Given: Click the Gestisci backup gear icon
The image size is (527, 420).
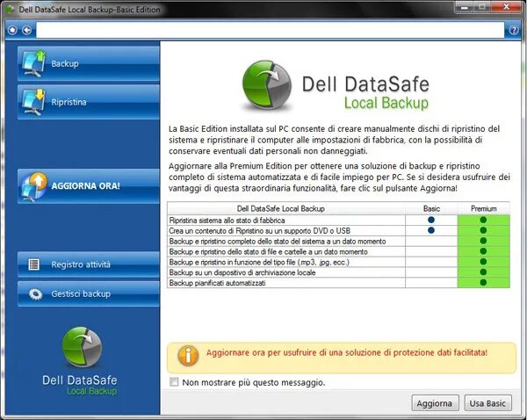Looking at the screenshot, I should [x=35, y=293].
